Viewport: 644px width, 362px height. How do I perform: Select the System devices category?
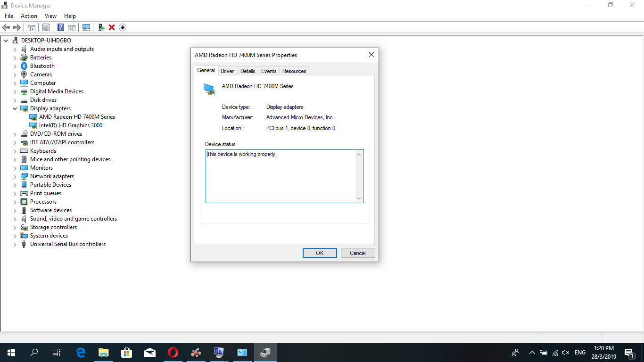pyautogui.click(x=49, y=236)
